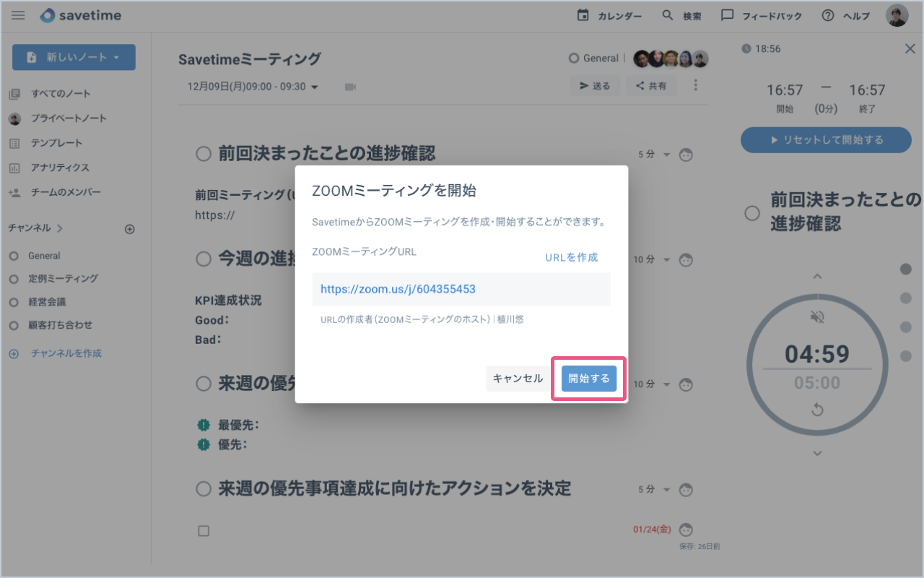Click assignee face icon of 来週の優先 agenda
924x578 pixels.
687,384
